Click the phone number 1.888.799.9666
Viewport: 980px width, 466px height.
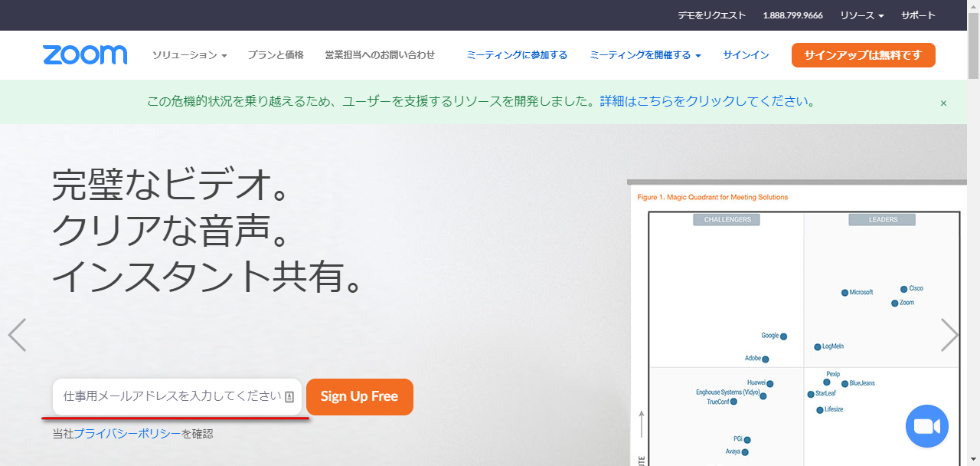tap(793, 15)
